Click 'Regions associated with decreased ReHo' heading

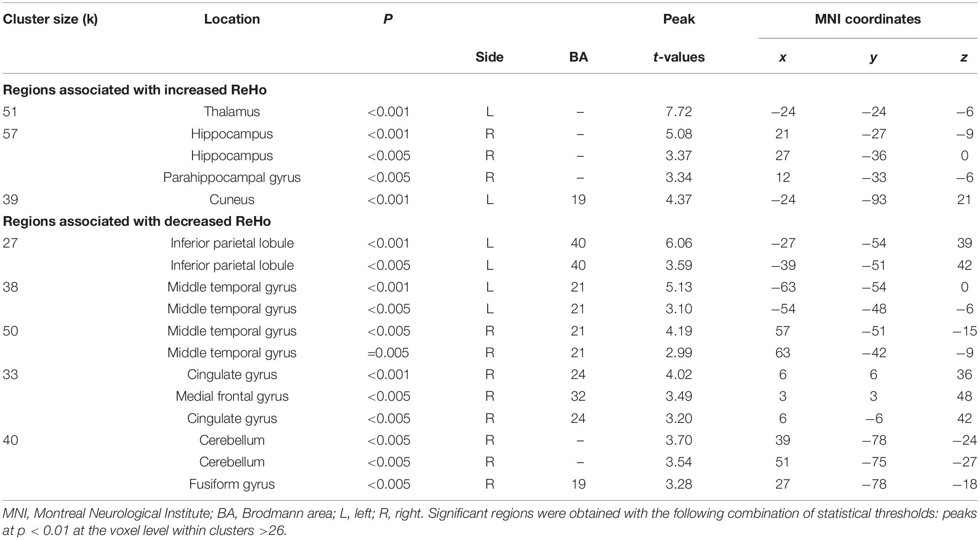tap(137, 221)
